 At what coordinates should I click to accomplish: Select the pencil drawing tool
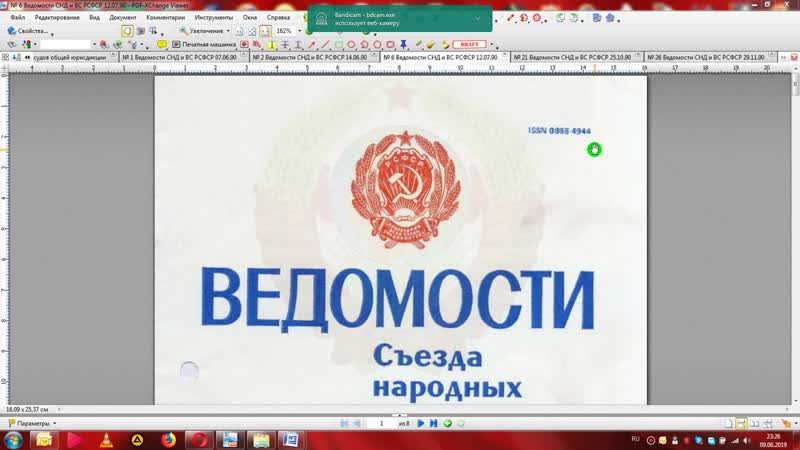point(418,44)
